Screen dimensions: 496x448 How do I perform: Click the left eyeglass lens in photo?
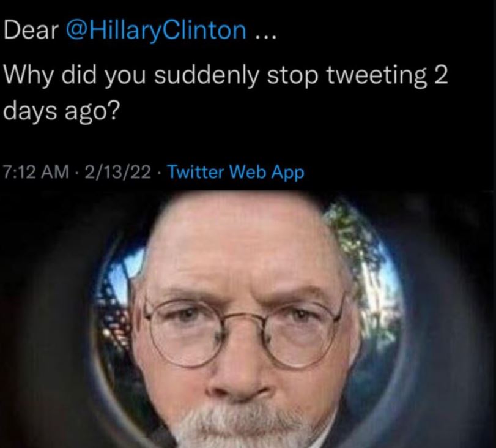[185, 332]
